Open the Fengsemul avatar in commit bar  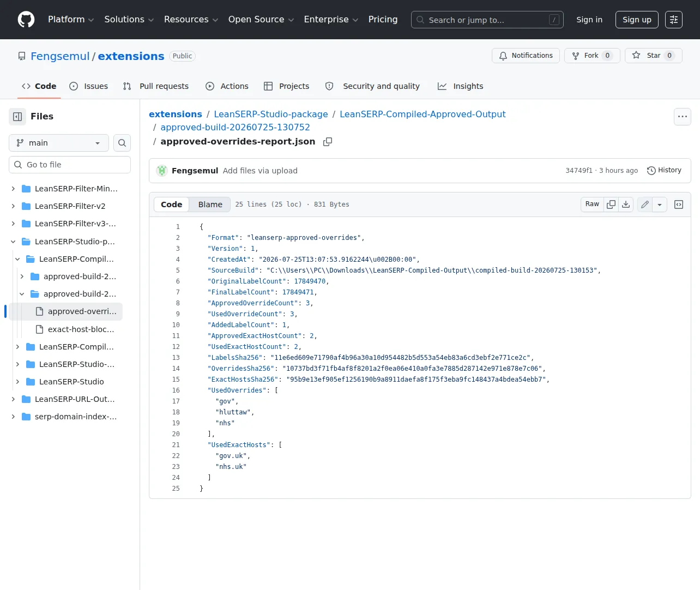(162, 171)
